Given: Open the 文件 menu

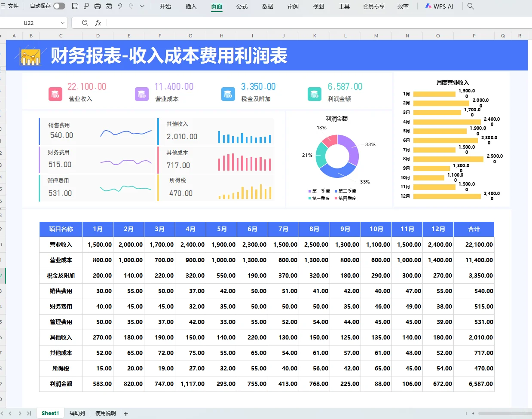Looking at the screenshot, I should point(10,6).
